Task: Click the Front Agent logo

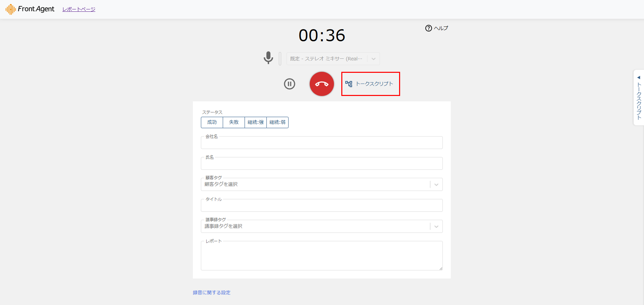Action: click(x=30, y=9)
